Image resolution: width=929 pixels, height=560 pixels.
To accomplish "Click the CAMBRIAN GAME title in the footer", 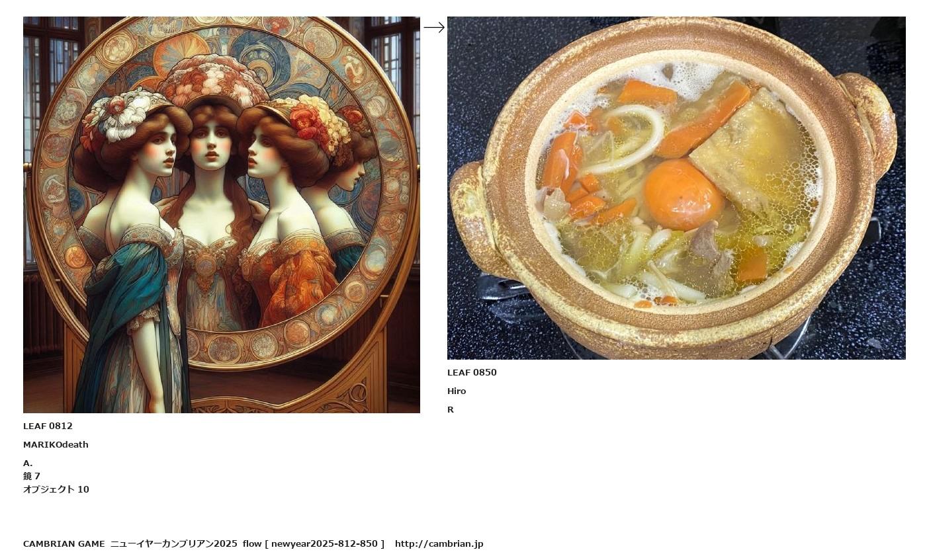I will coord(64,543).
